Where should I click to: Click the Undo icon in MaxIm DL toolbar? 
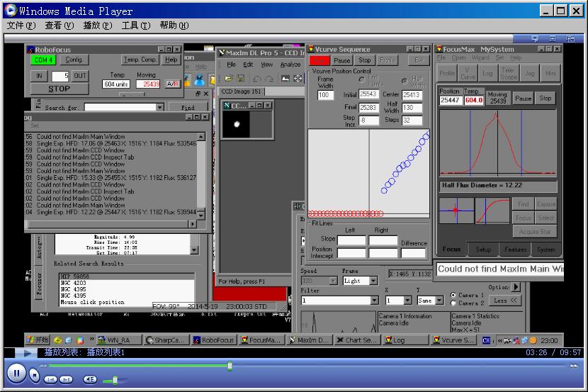tap(257, 79)
